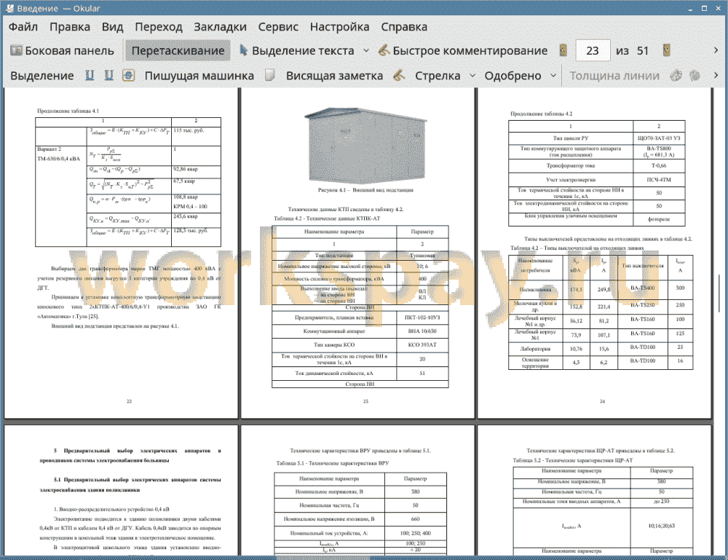Click the 'Рисунок 4.1' figure caption
This screenshot has height=560, width=728.
[x=365, y=190]
